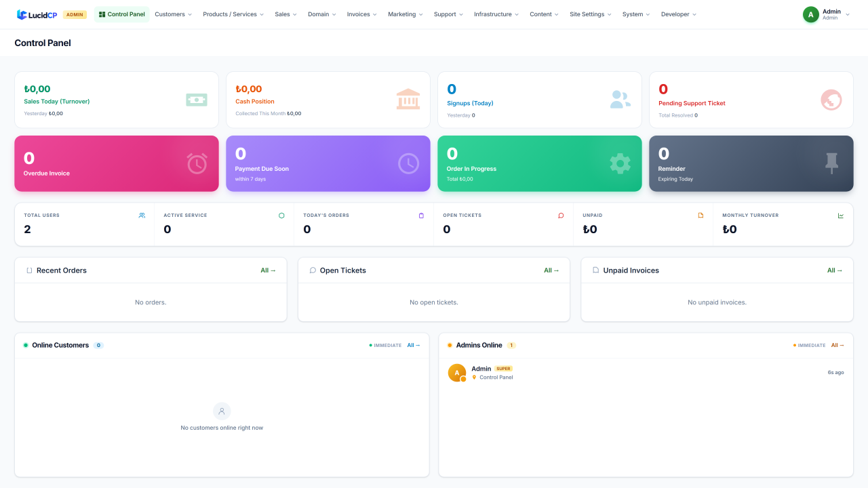Click the ADMIN badge next to logo
Screen dimensions: 868x488
click(75, 14)
